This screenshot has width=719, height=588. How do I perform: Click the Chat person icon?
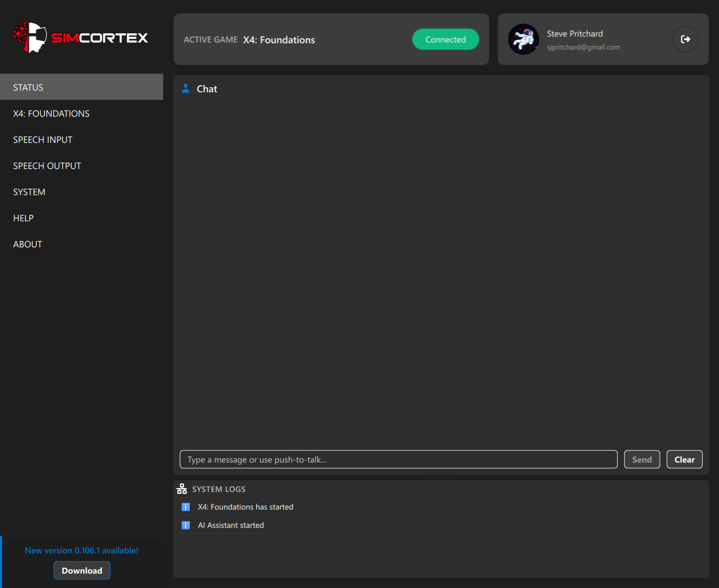[186, 88]
